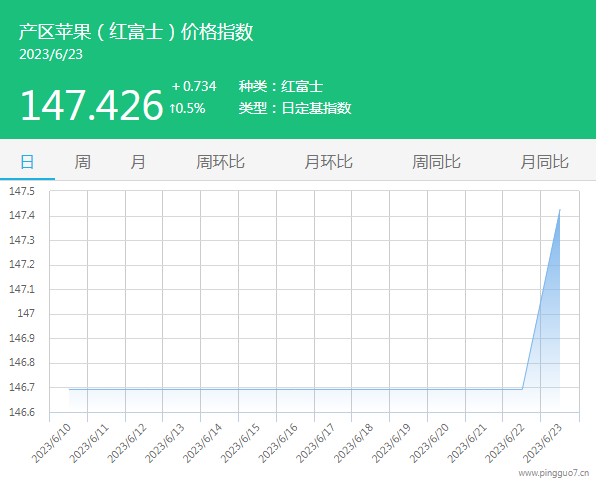Click the 147.5 y-axis label
Screen dimensions: 596x484
[22, 191]
